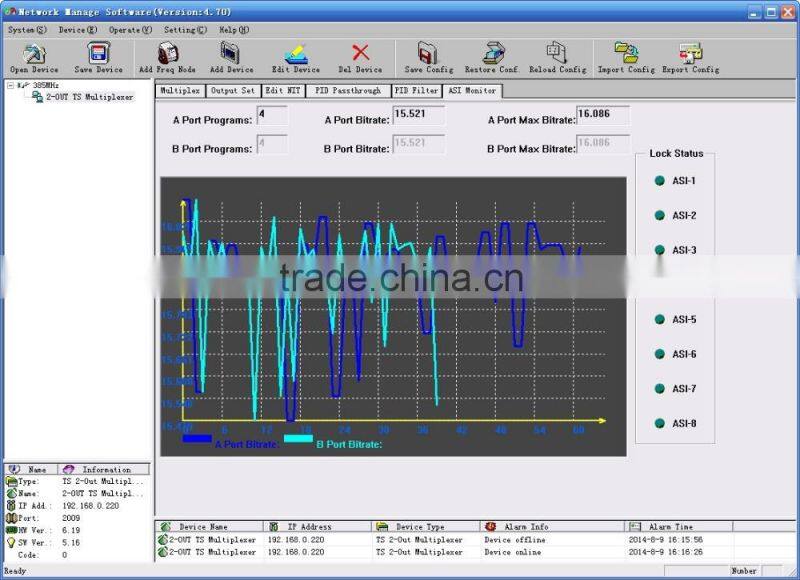Click the Export Config icon

click(688, 57)
